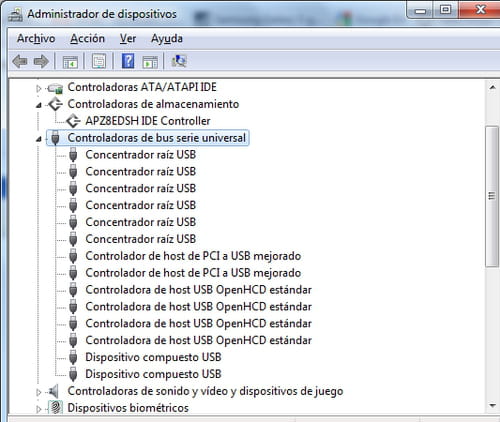
Task: Click the scrollbar down arrow
Action: pyautogui.click(x=492, y=406)
